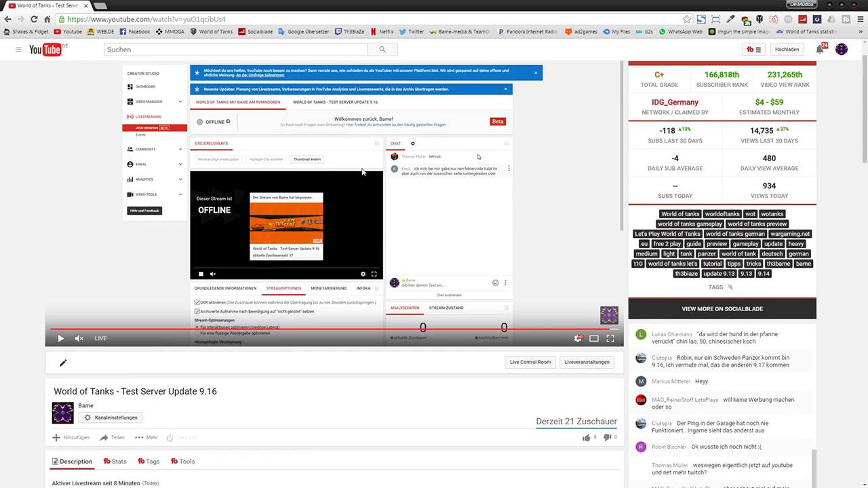Open options for Knolli chat message

(x=509, y=169)
